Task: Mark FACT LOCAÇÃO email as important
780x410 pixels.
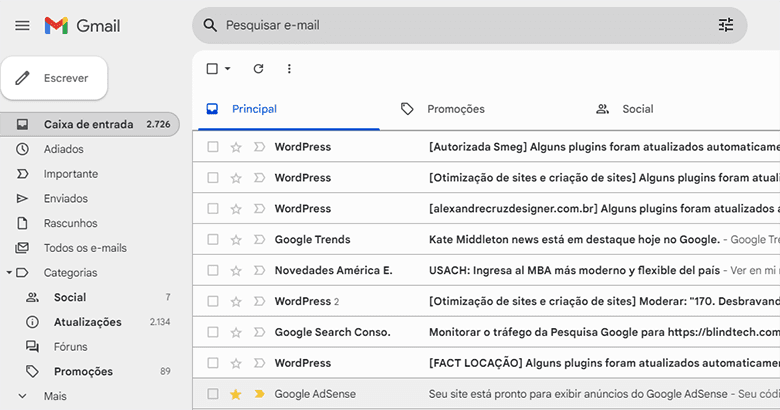Action: click(259, 363)
